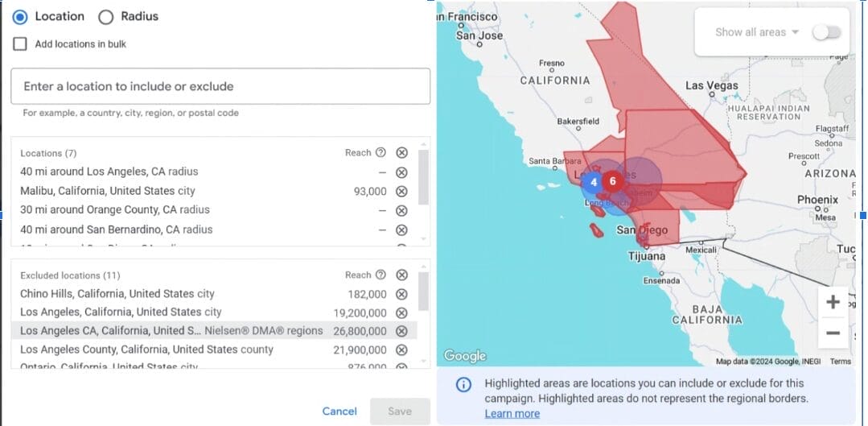Check Add locations in bulk
868x426 pixels.
pos(20,44)
